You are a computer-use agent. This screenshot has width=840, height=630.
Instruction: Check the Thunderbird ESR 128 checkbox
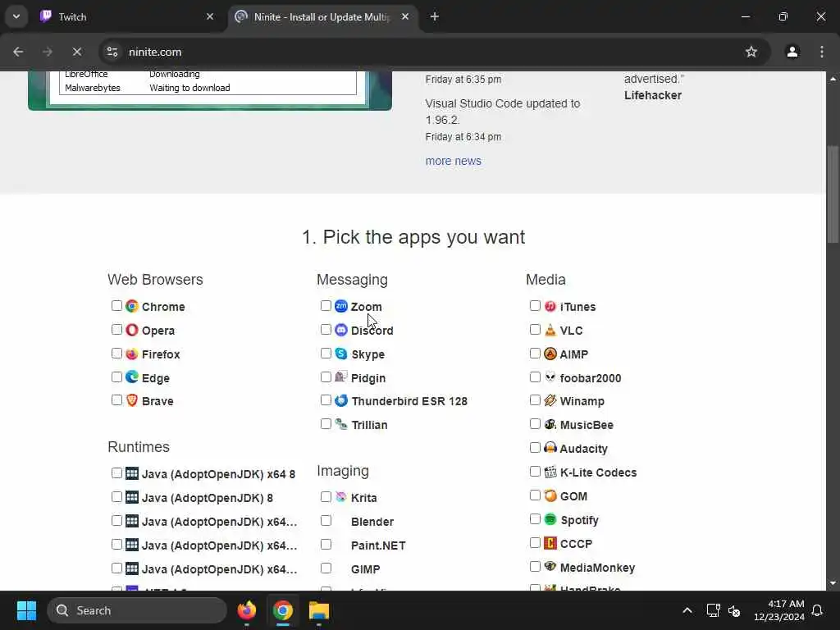click(326, 400)
